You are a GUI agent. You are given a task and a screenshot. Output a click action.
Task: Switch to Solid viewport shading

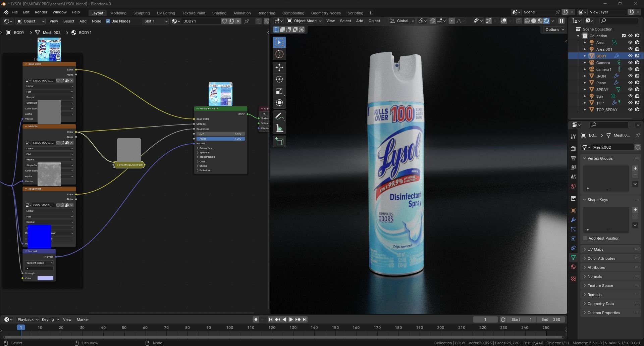pyautogui.click(x=533, y=21)
